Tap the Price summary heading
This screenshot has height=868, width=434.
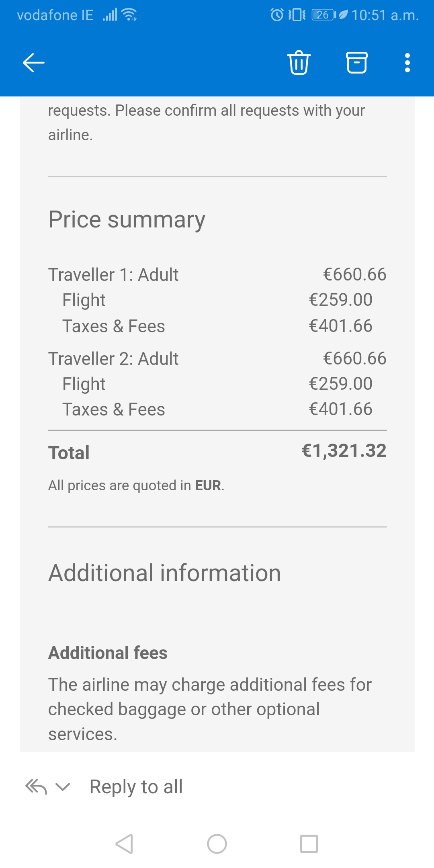tap(127, 219)
